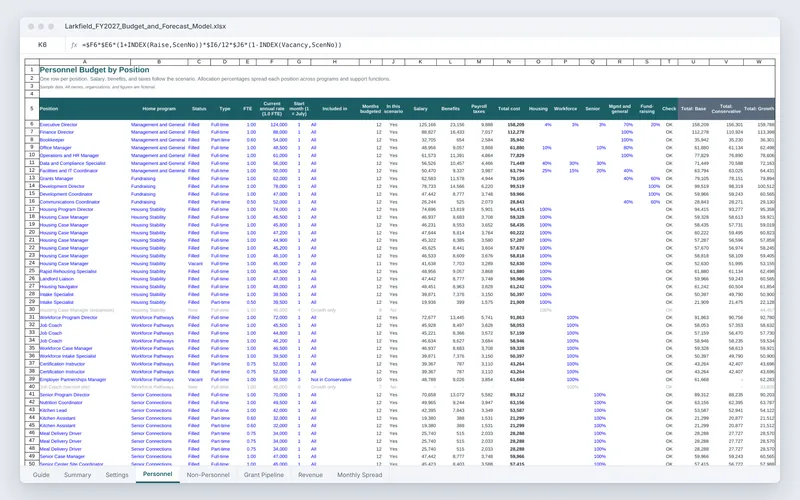Click the fx function icon in formula bar
Viewport: 800px width, 500px height.
74,45
